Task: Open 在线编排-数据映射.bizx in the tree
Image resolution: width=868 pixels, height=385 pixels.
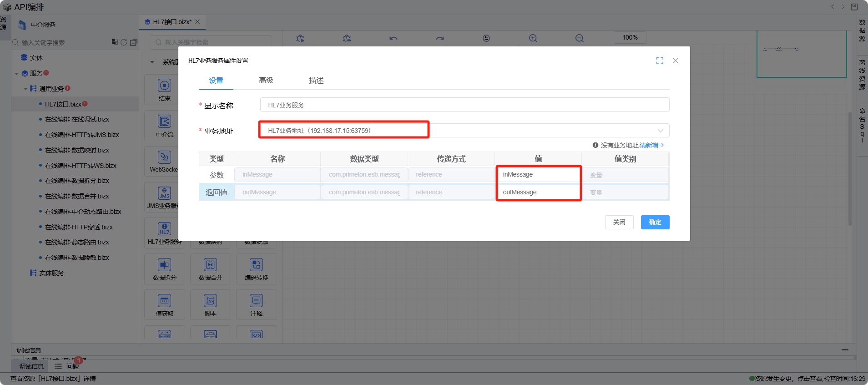Action: (x=77, y=150)
